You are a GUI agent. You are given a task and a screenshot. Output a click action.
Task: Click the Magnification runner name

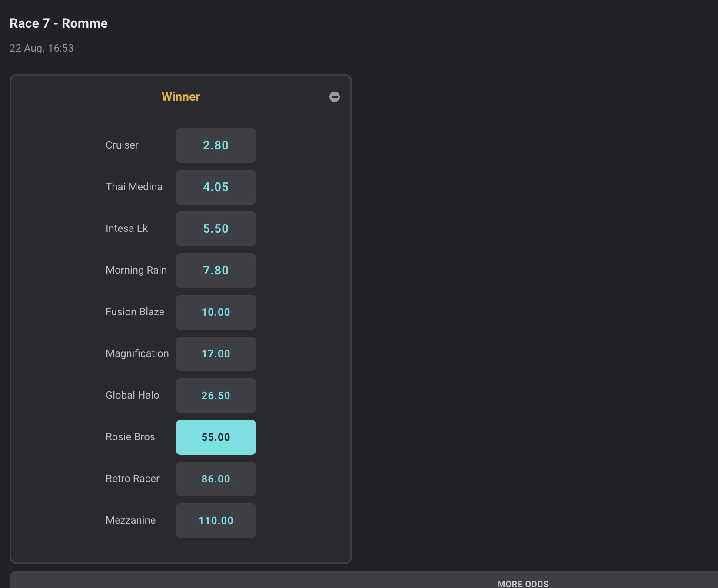pyautogui.click(x=137, y=353)
